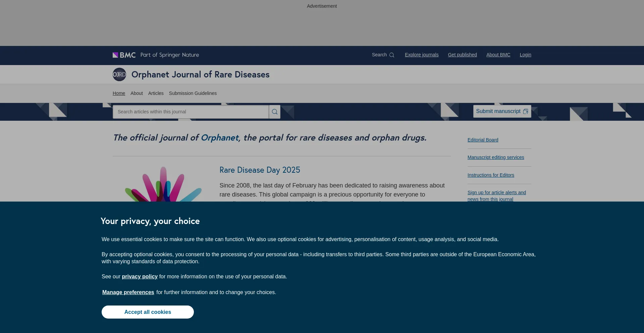Image resolution: width=644 pixels, height=333 pixels.
Task: Click the magnifier search button beside journal search
Action: point(274,112)
